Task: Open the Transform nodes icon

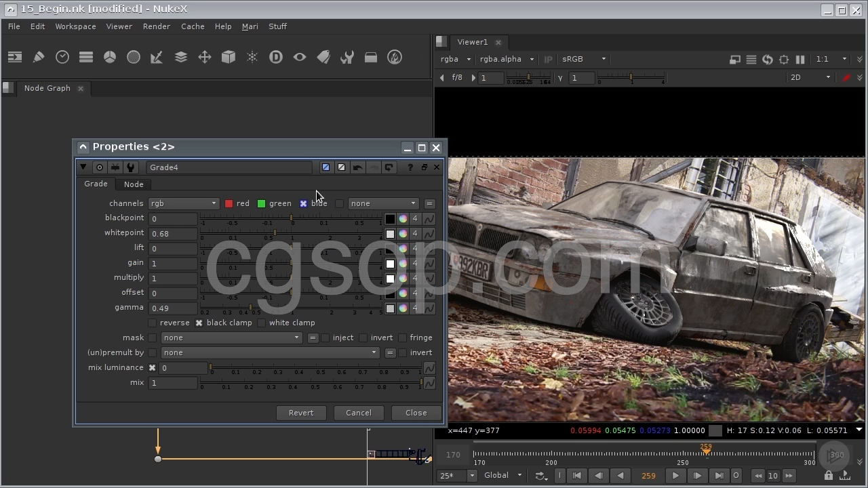Action: click(205, 58)
